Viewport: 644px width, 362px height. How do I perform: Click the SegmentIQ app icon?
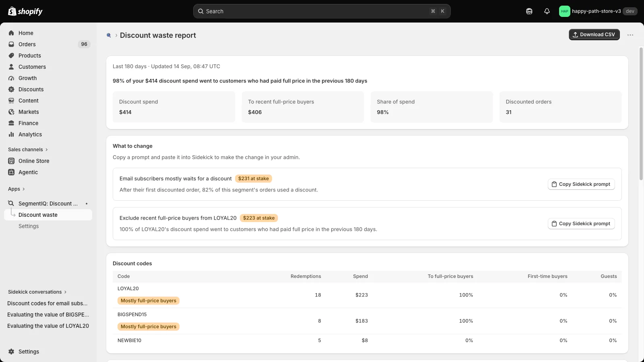point(11,204)
